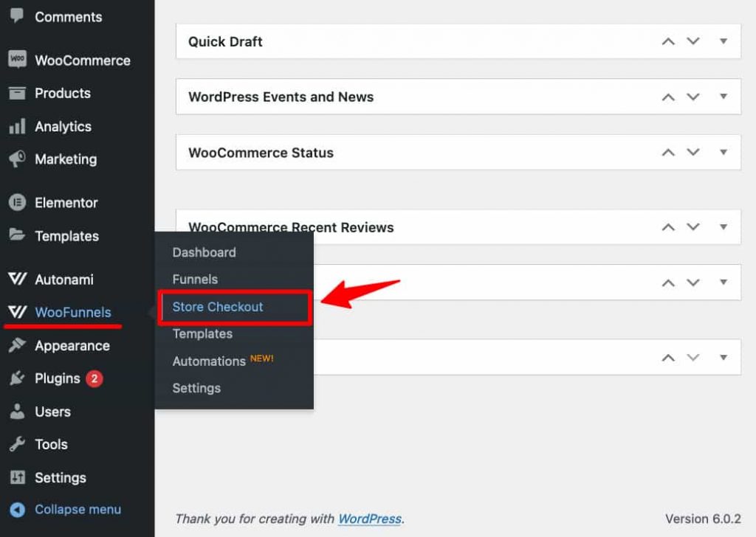Click the Collapse menu label
This screenshot has width=756, height=537.
point(78,510)
